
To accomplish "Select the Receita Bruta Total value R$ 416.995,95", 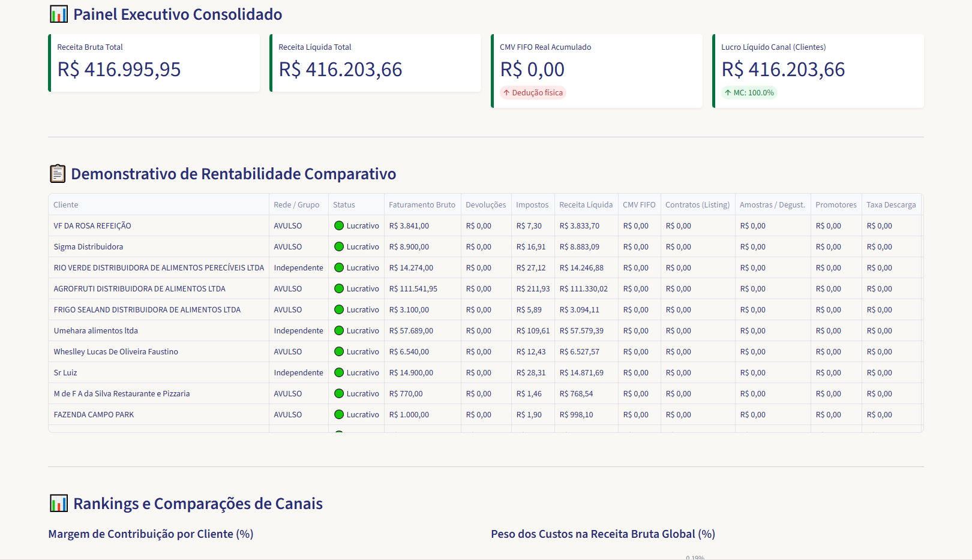I will (119, 70).
